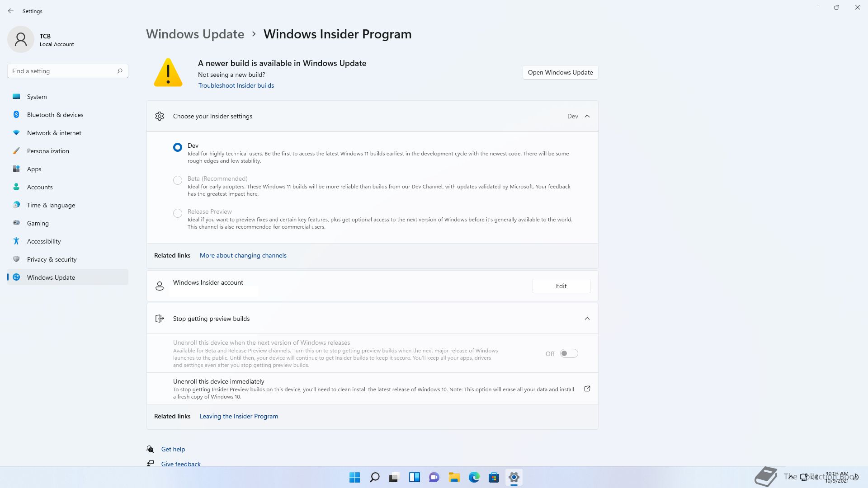Click the Gaming controller icon
868x488 pixels.
tap(16, 223)
